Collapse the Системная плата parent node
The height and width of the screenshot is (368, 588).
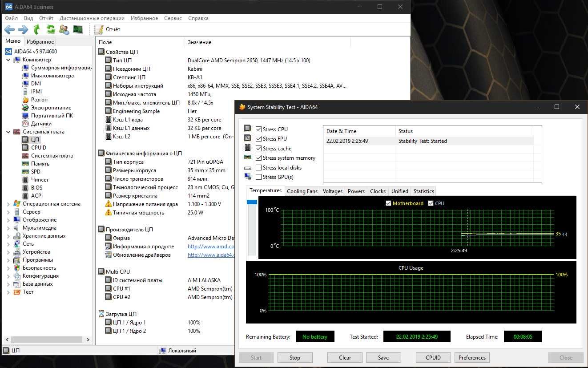pyautogui.click(x=8, y=132)
